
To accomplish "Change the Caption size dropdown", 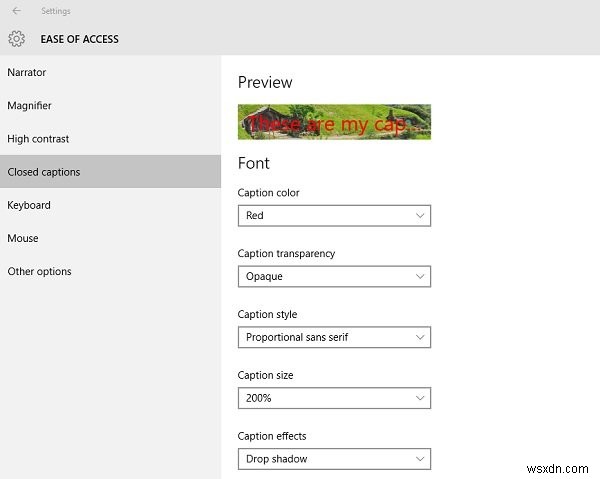I will click(x=334, y=398).
